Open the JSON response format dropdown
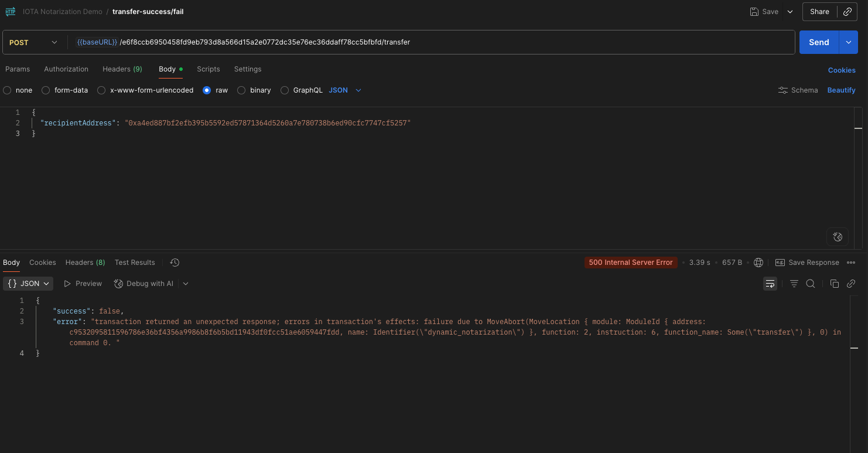Screen dimensions: 868x453 (x=28, y=283)
